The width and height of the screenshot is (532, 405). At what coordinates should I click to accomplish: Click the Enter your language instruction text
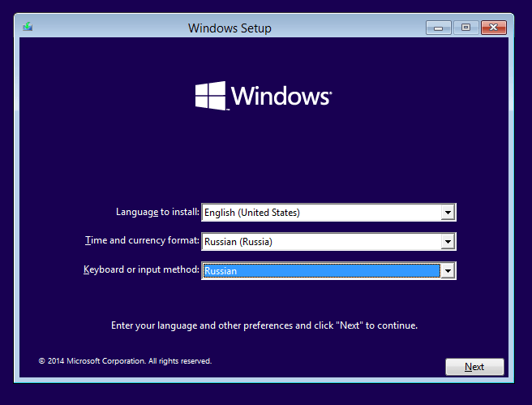point(264,325)
